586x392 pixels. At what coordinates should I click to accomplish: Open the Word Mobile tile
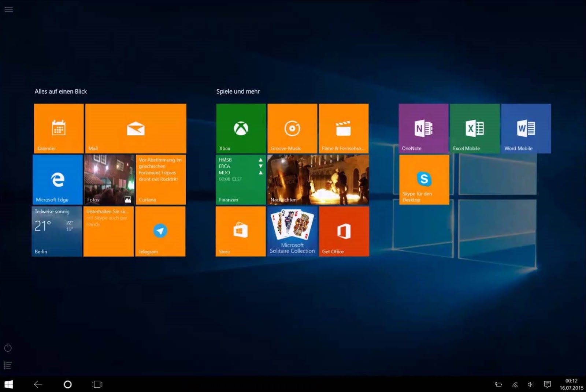tap(526, 128)
